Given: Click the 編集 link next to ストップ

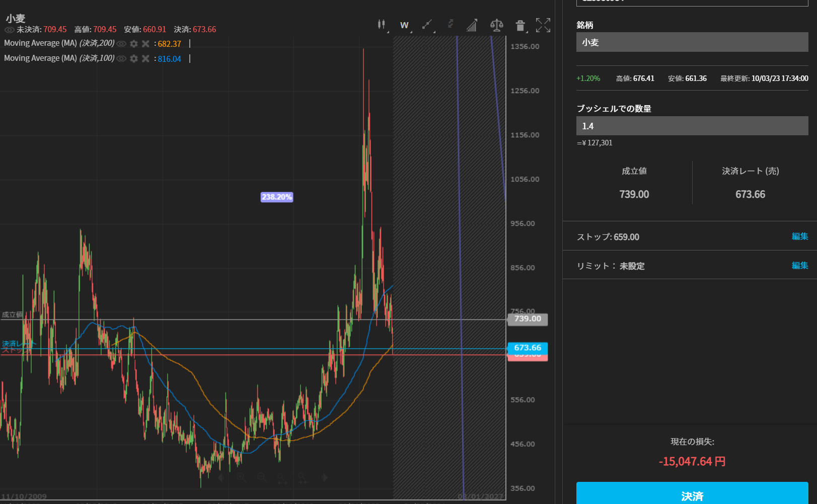Looking at the screenshot, I should (x=799, y=236).
